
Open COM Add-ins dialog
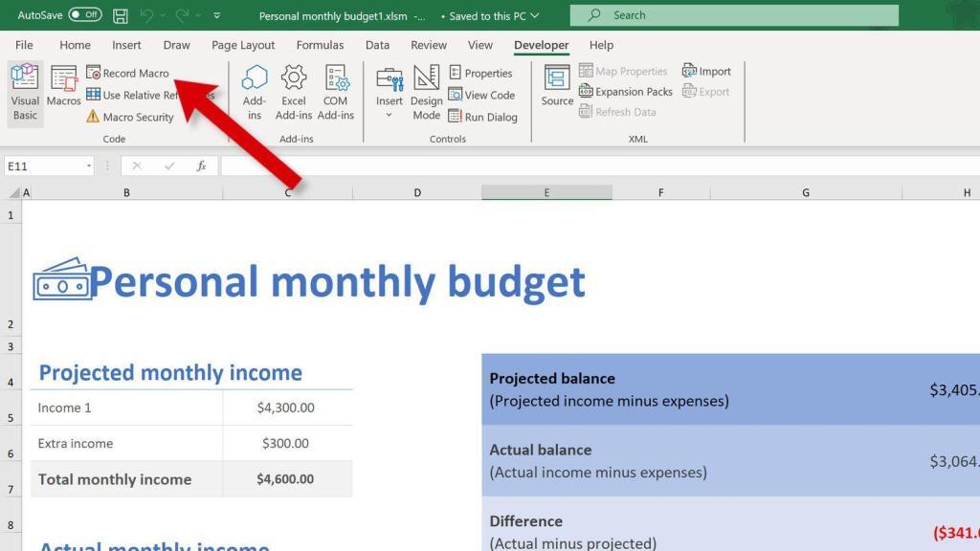point(335,93)
